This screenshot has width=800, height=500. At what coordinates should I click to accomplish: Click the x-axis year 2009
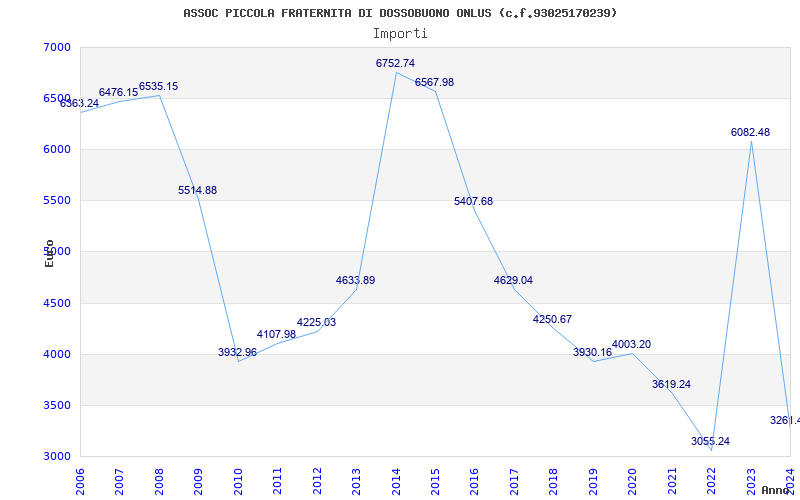point(198,481)
